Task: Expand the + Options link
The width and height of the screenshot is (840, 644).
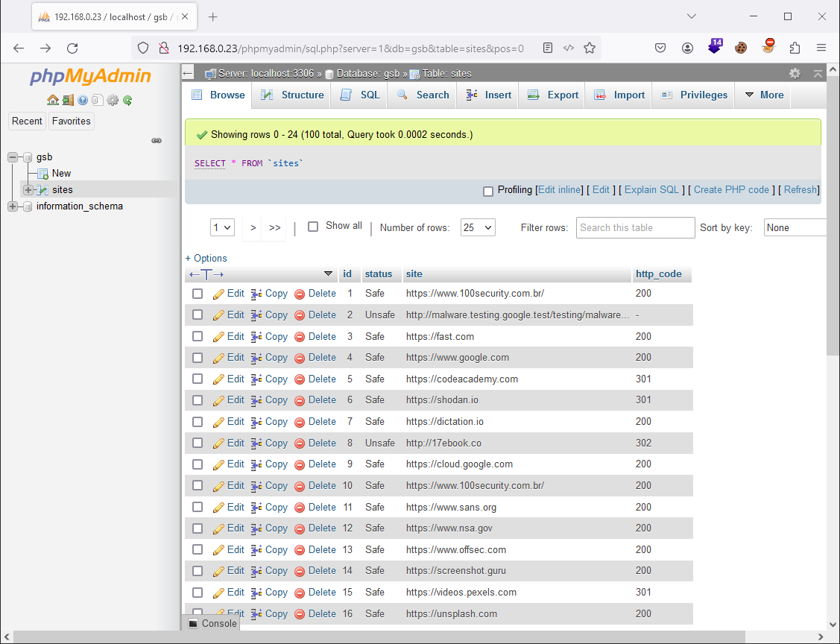Action: click(x=206, y=258)
